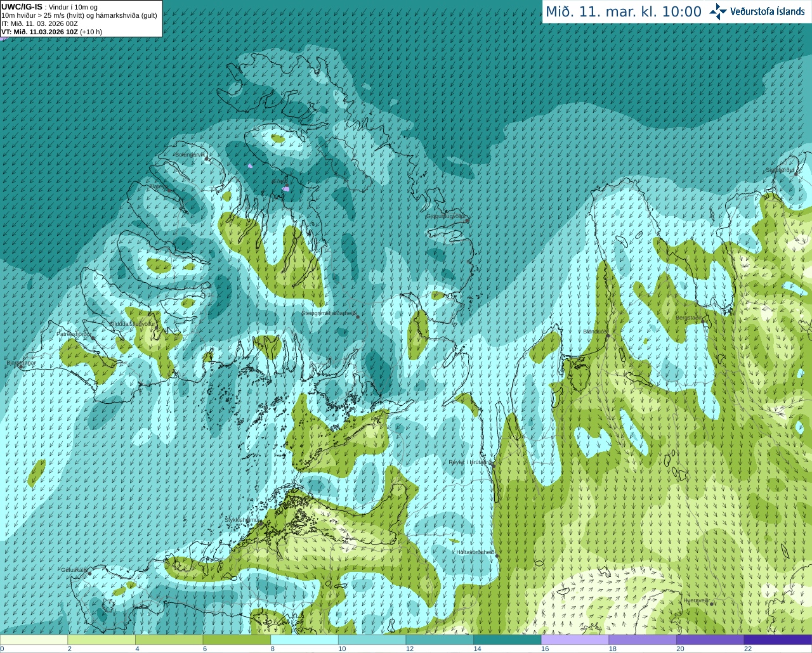The width and height of the screenshot is (812, 653).
Task: Click the Bergstaðir station label
Action: pos(688,318)
